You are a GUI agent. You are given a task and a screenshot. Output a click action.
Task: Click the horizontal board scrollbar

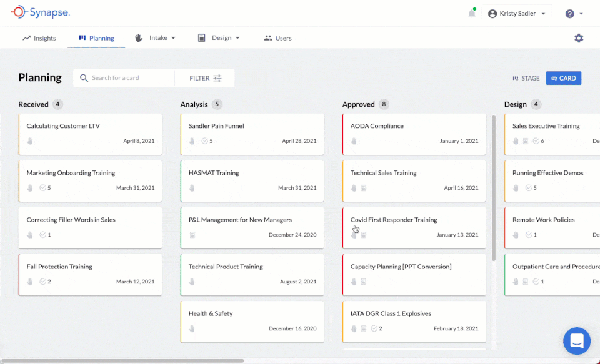click(x=122, y=360)
